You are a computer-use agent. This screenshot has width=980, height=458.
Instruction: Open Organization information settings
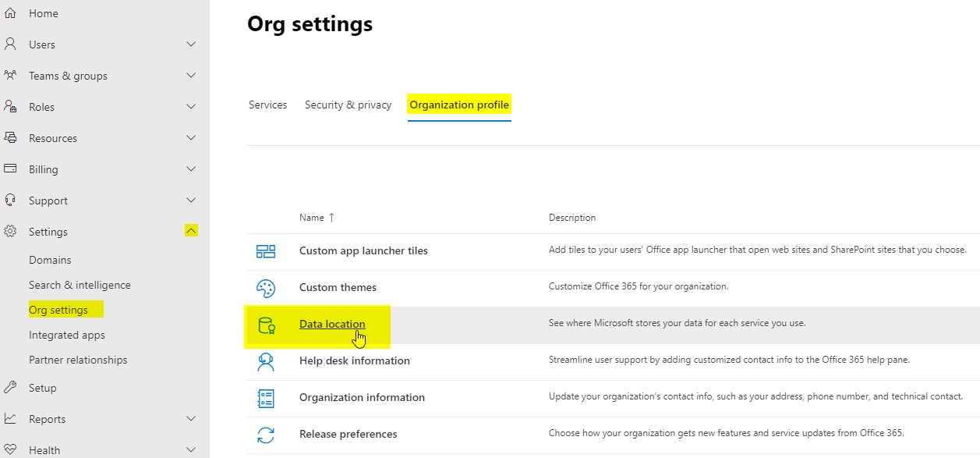tap(362, 398)
